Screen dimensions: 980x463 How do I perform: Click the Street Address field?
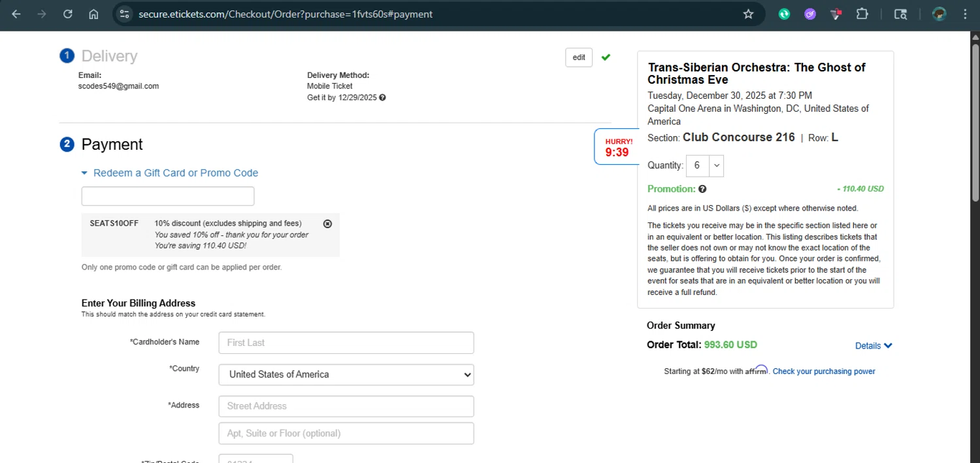tap(346, 406)
